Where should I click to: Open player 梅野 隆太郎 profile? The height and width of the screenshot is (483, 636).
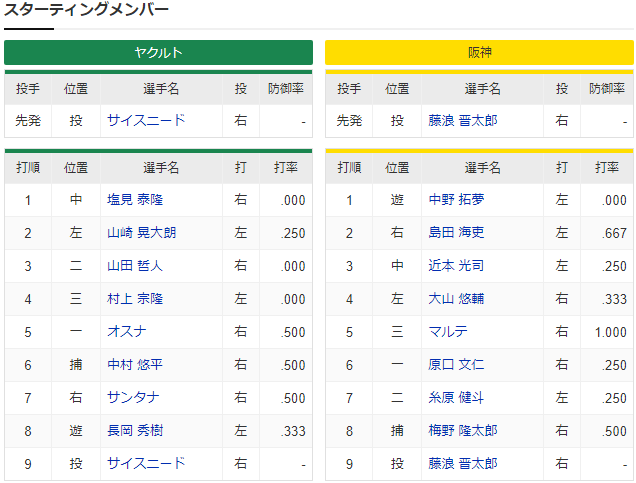[463, 430]
